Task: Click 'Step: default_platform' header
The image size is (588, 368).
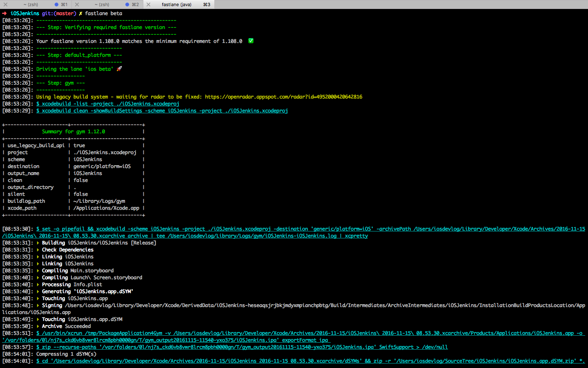Action: click(79, 55)
